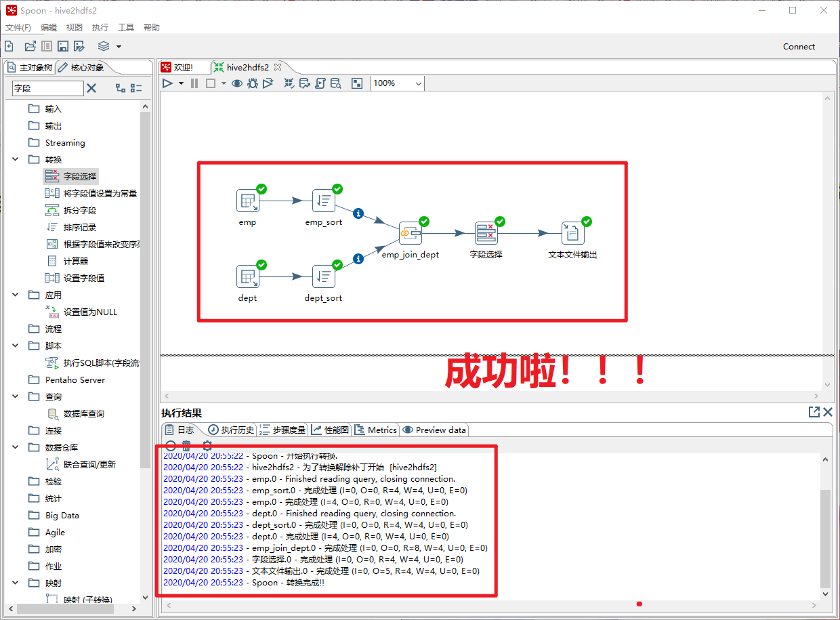This screenshot has width=840, height=620.
Task: Expand the perspectives dropdown arrow
Action: tap(119, 47)
